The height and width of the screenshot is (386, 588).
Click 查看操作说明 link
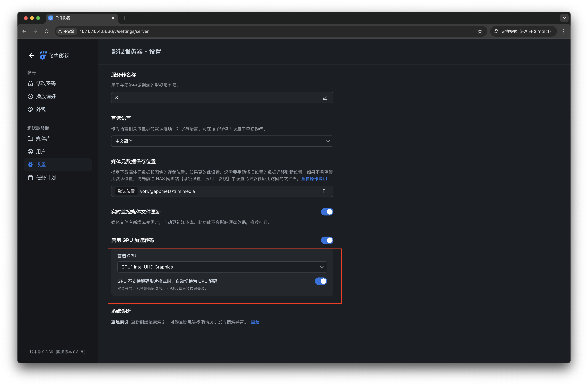pyautogui.click(x=314, y=178)
